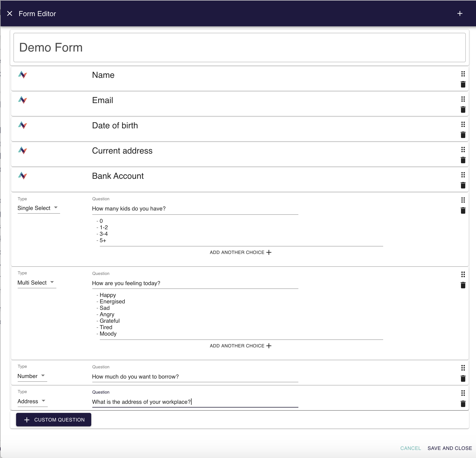This screenshot has height=458, width=476.
Task: Add another choice to feeling question
Action: click(x=240, y=346)
